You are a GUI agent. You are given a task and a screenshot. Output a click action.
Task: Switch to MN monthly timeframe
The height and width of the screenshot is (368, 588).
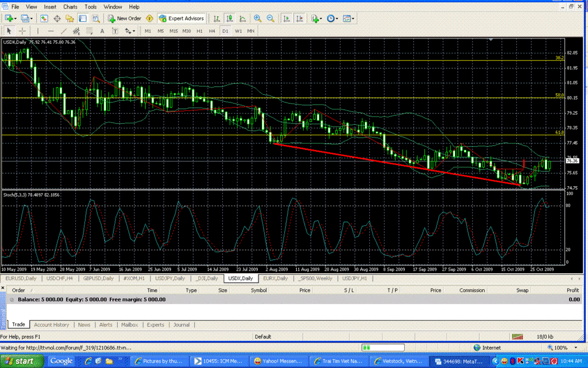point(251,31)
